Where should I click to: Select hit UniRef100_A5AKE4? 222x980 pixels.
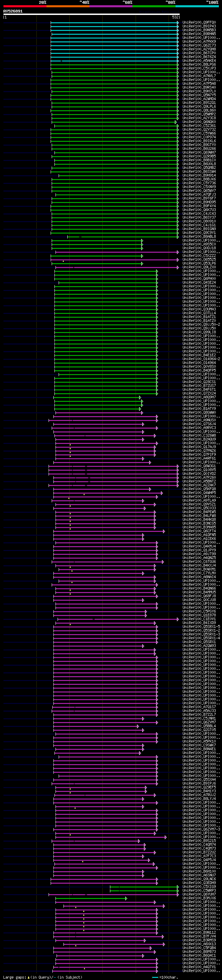pos(199,61)
